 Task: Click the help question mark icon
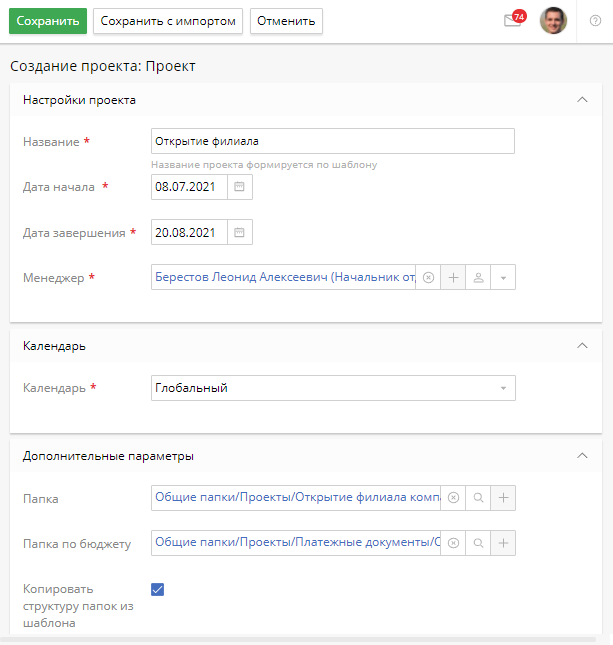click(x=595, y=21)
